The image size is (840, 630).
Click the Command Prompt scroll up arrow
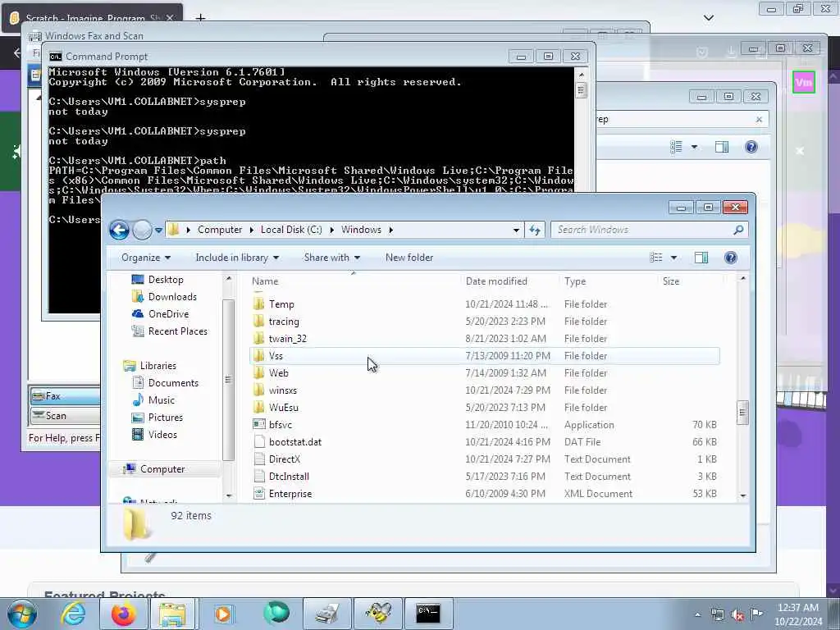coord(582,75)
